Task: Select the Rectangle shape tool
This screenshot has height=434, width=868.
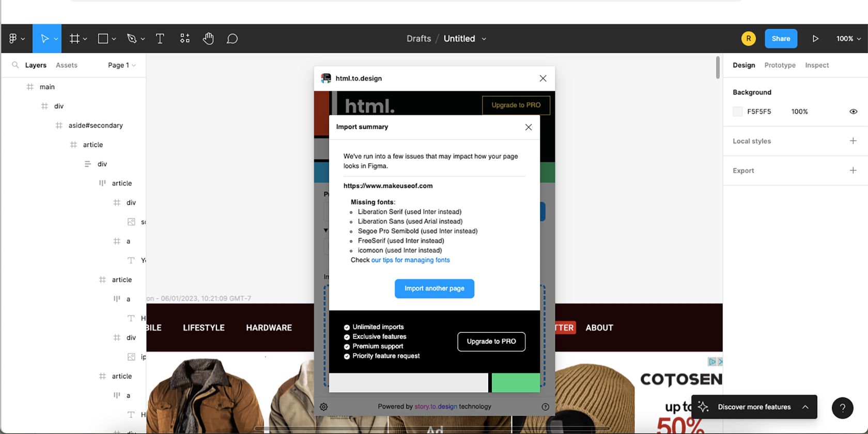Action: [103, 39]
